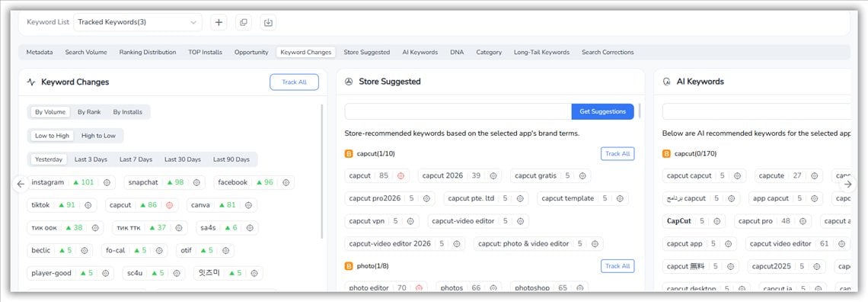Untrack photo editor 70 via red icon

click(x=419, y=288)
